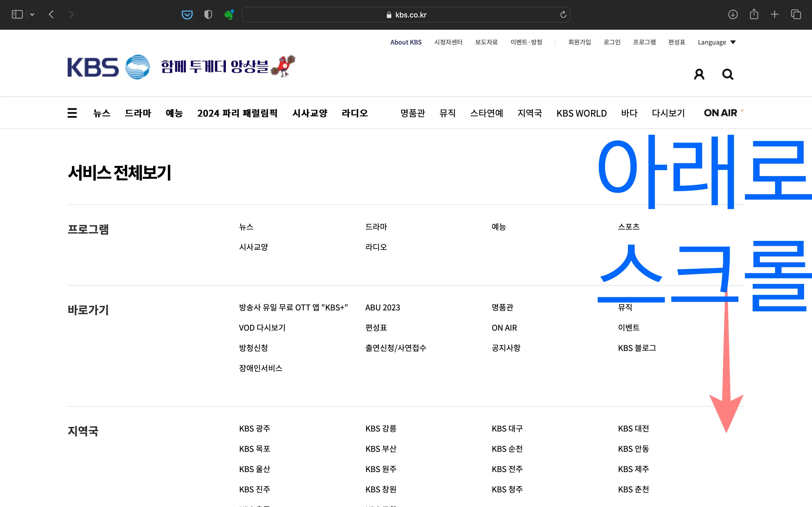The height and width of the screenshot is (507, 812).
Task: Reload the page with the refresh icon
Action: [563, 14]
